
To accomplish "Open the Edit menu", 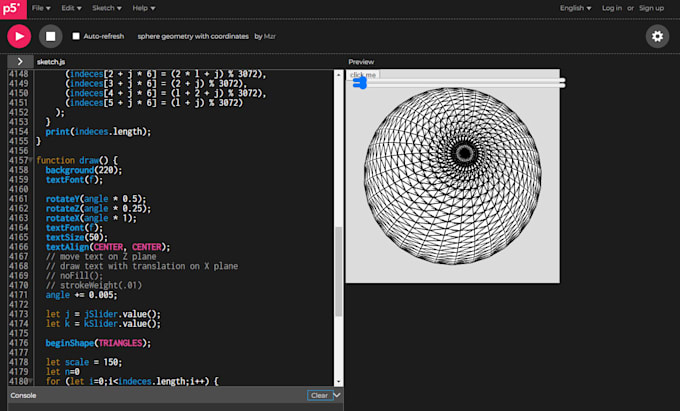I will coord(71,8).
